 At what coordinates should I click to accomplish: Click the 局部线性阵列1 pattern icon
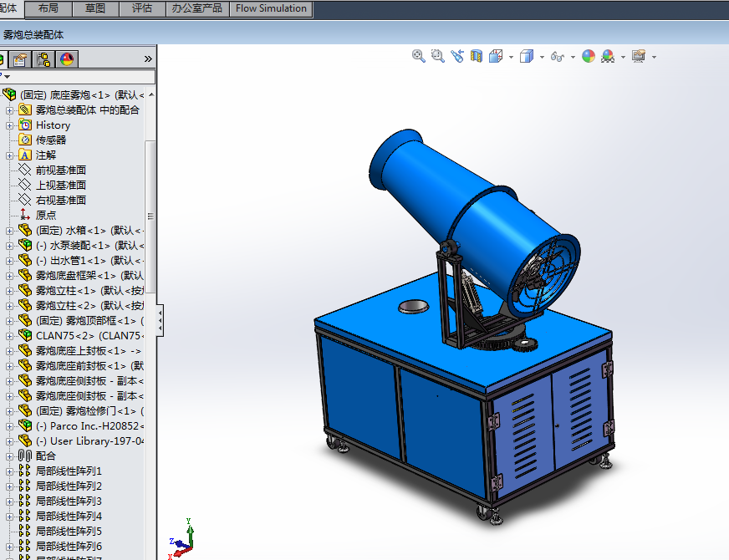point(25,471)
